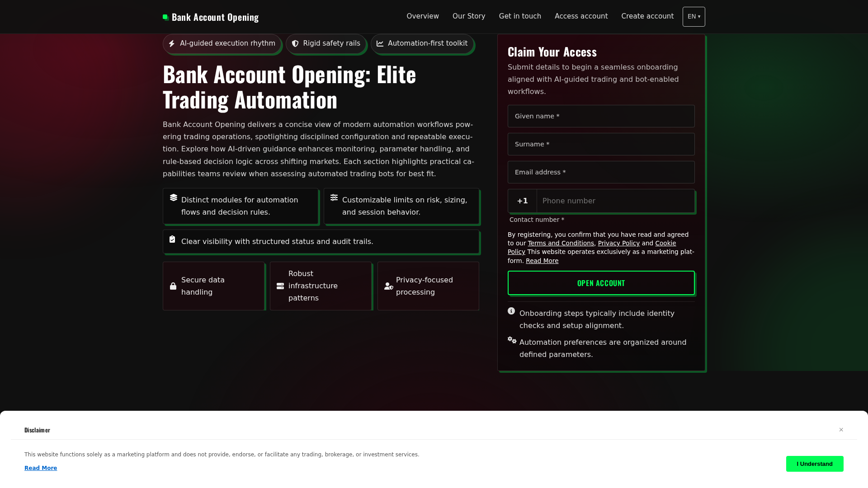This screenshot has width=868, height=488.
Task: Open the Terms and Conditions link
Action: click(561, 243)
